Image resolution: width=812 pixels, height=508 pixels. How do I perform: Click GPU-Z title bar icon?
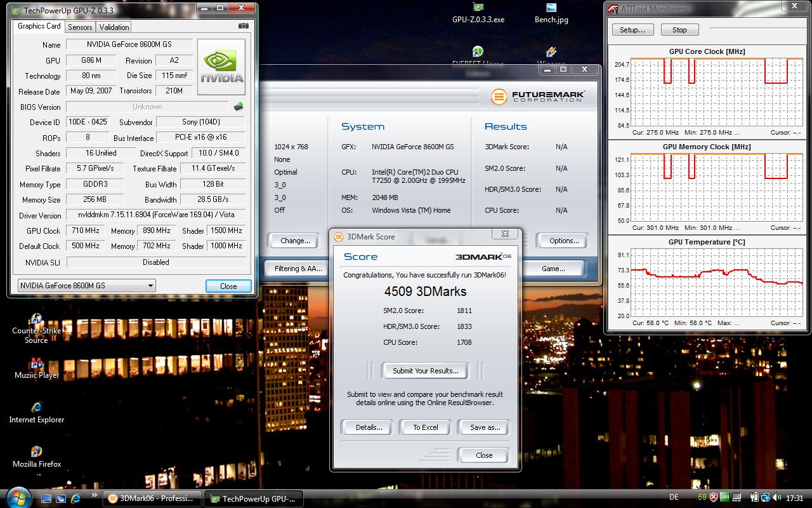pyautogui.click(x=16, y=10)
